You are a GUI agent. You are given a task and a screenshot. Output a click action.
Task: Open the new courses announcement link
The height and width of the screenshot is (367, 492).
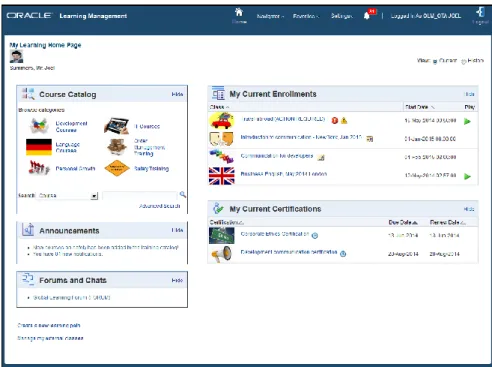coord(106,247)
